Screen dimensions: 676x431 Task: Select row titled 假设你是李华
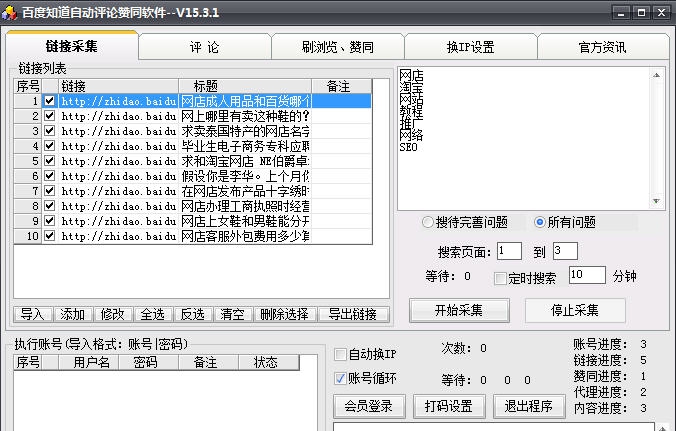193,176
